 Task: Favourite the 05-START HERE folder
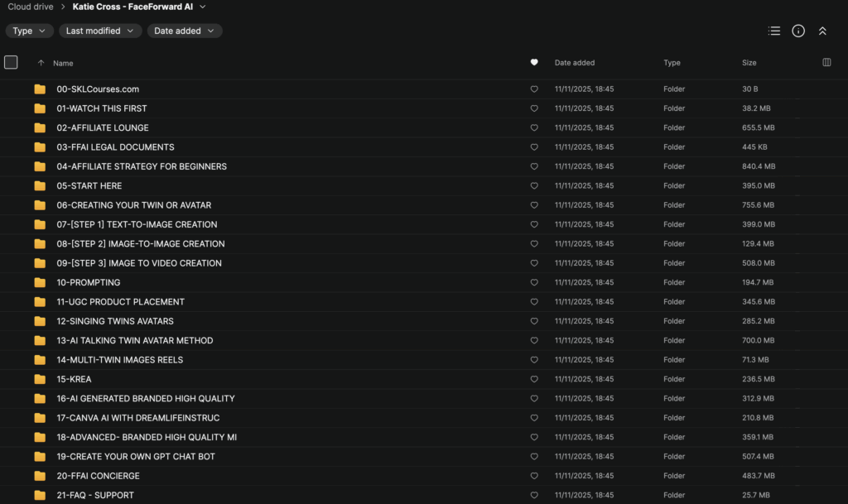(x=534, y=186)
